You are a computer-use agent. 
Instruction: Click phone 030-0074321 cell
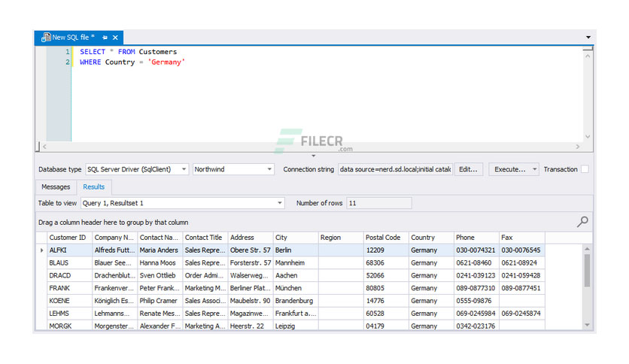[476, 250]
